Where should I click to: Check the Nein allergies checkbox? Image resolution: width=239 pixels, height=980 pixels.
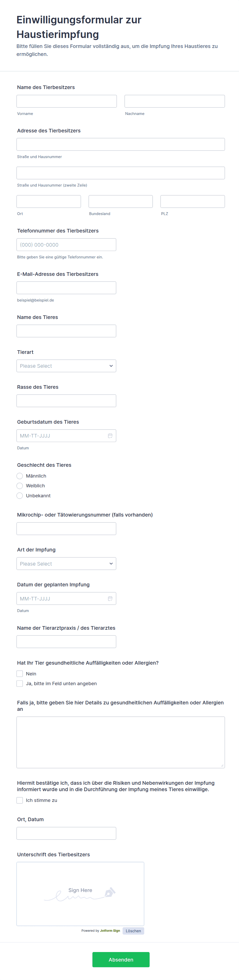(20, 674)
